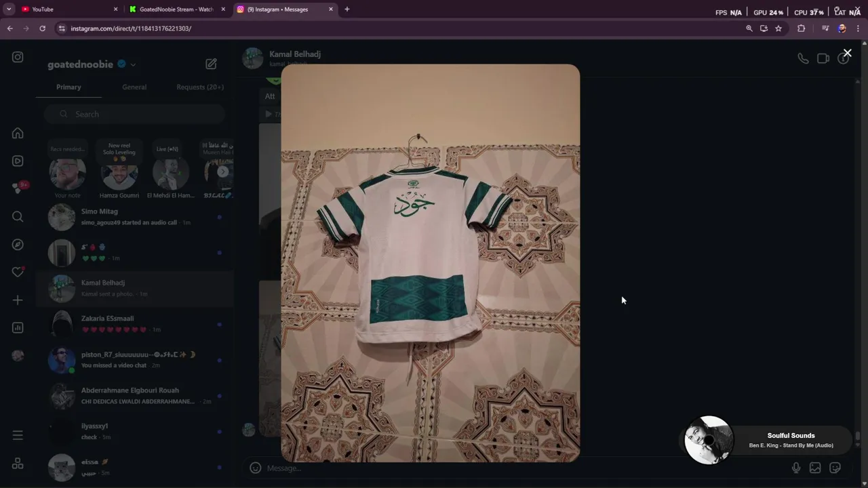The height and width of the screenshot is (488, 868).
Task: Open Kamal Belhadj conversation in list
Action: [134, 288]
